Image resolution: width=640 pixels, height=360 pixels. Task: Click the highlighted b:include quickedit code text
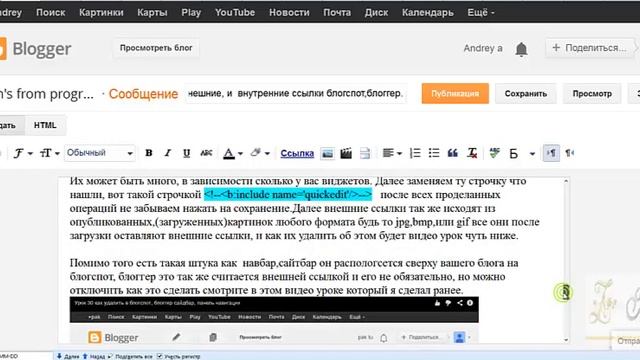click(x=288, y=195)
